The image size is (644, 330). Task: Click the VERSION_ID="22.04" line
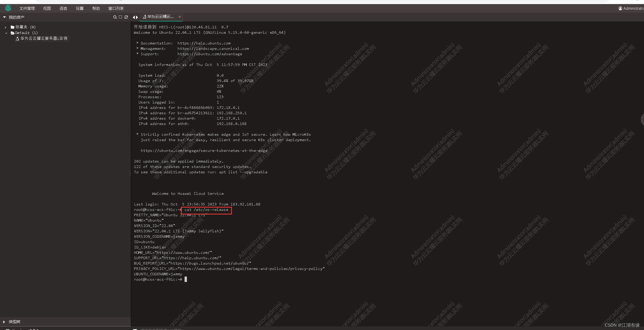154,226
